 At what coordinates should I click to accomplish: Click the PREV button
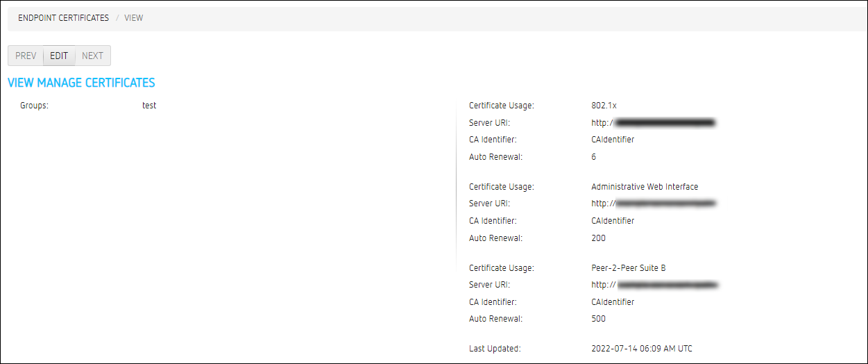click(x=26, y=56)
